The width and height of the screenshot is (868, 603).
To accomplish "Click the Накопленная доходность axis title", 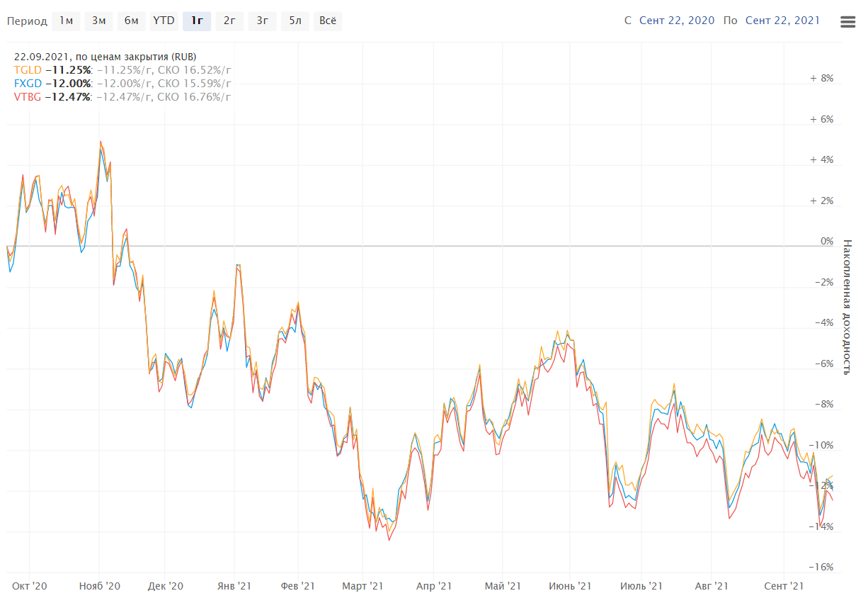I will [x=847, y=306].
